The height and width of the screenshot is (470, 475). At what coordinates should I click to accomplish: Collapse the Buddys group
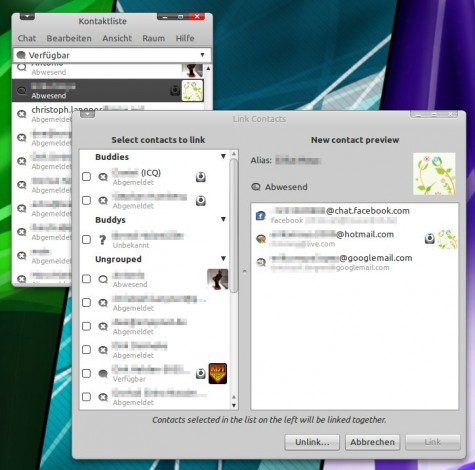pos(223,219)
